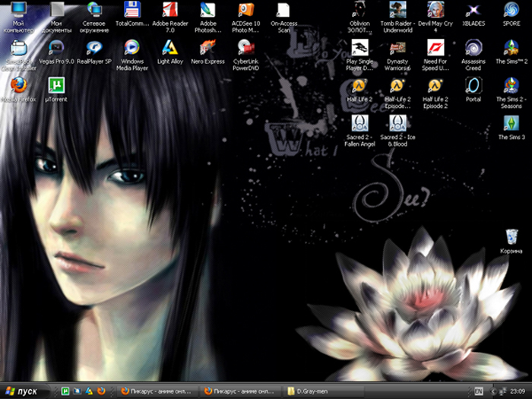Open Play Single Player D... shortcut

click(359, 55)
